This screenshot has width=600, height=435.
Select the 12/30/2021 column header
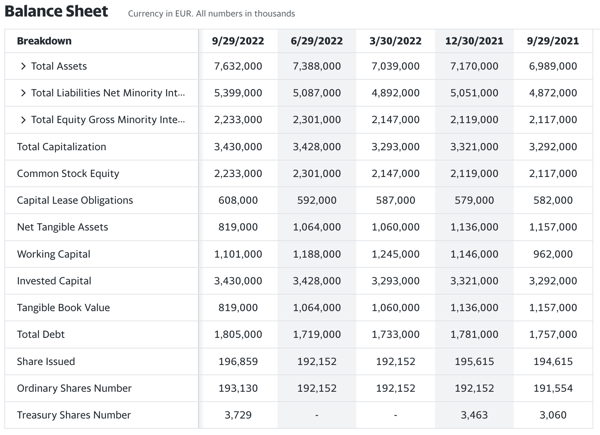(474, 41)
